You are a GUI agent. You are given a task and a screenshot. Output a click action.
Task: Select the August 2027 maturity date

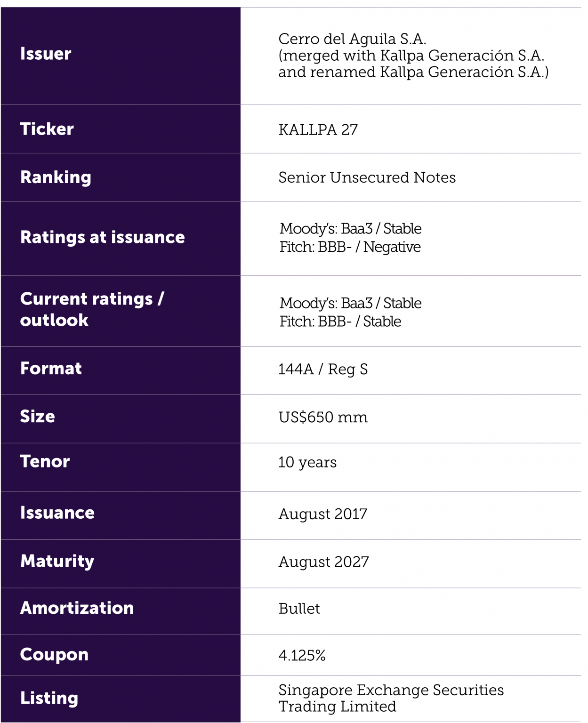click(323, 562)
